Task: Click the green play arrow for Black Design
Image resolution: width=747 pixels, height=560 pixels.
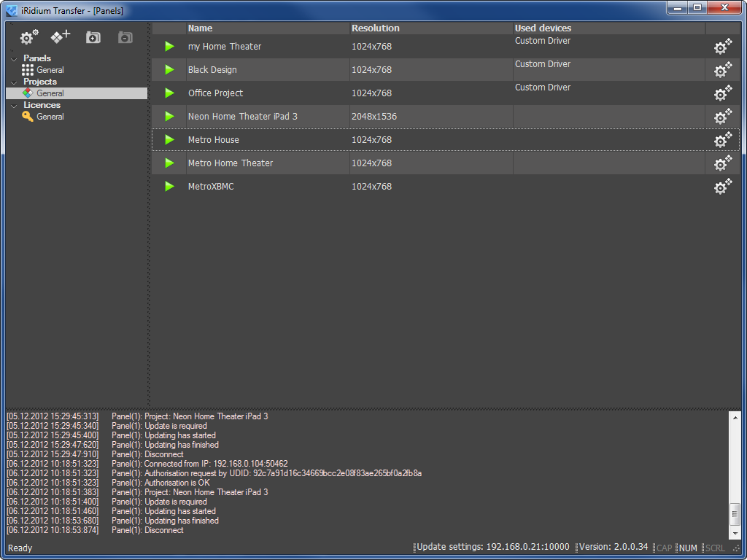Action: 169,70
